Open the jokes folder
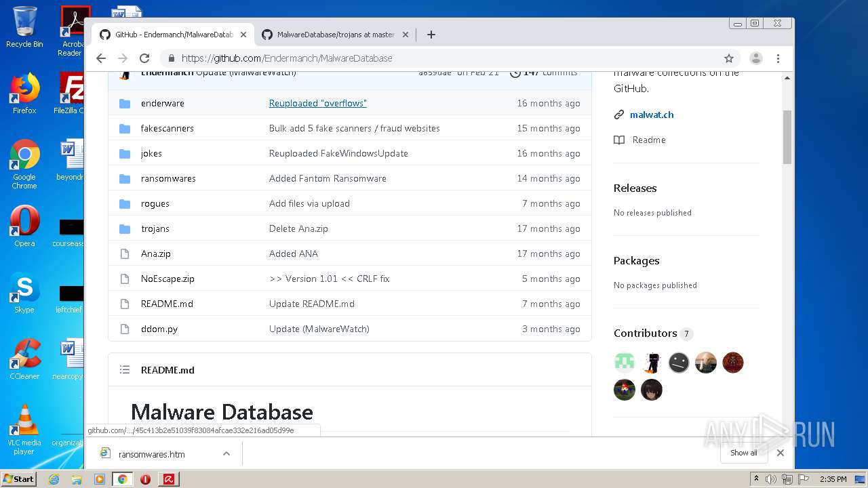868x488 pixels. click(x=151, y=153)
